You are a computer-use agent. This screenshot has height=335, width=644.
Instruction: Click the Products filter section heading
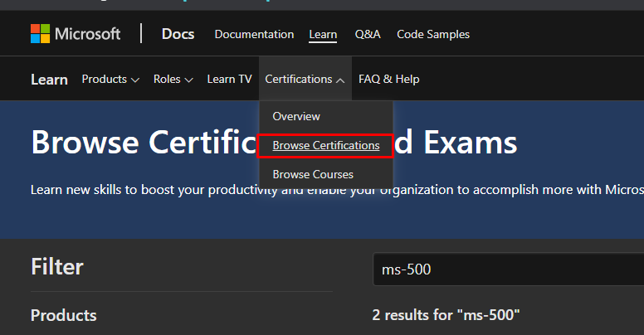tap(64, 315)
